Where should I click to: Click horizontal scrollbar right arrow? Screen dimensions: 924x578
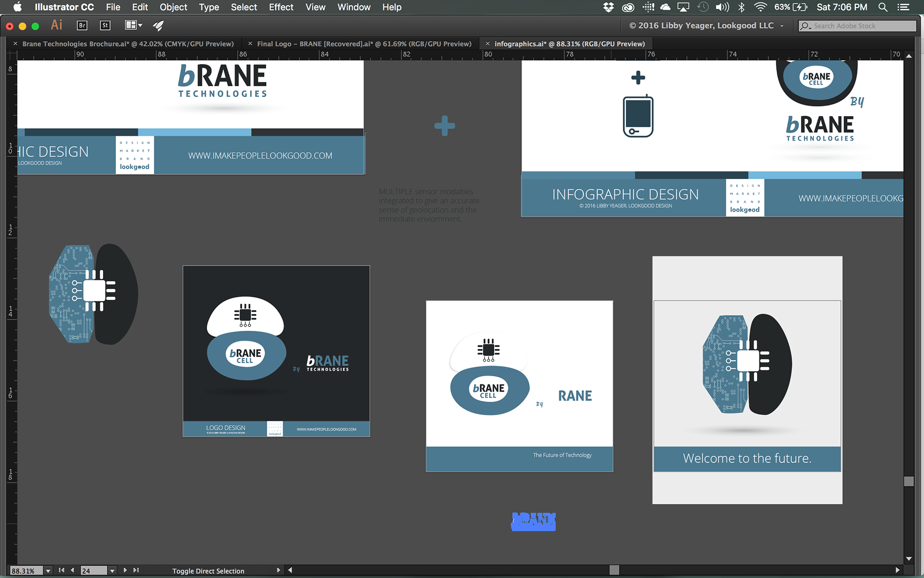tap(898, 570)
